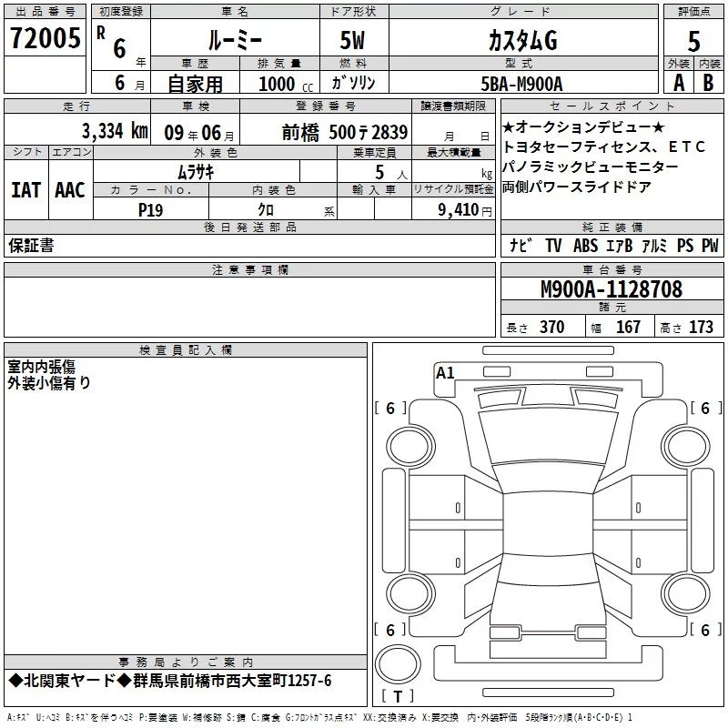
Task: Click damage code legend at bottom
Action: (x=319, y=717)
